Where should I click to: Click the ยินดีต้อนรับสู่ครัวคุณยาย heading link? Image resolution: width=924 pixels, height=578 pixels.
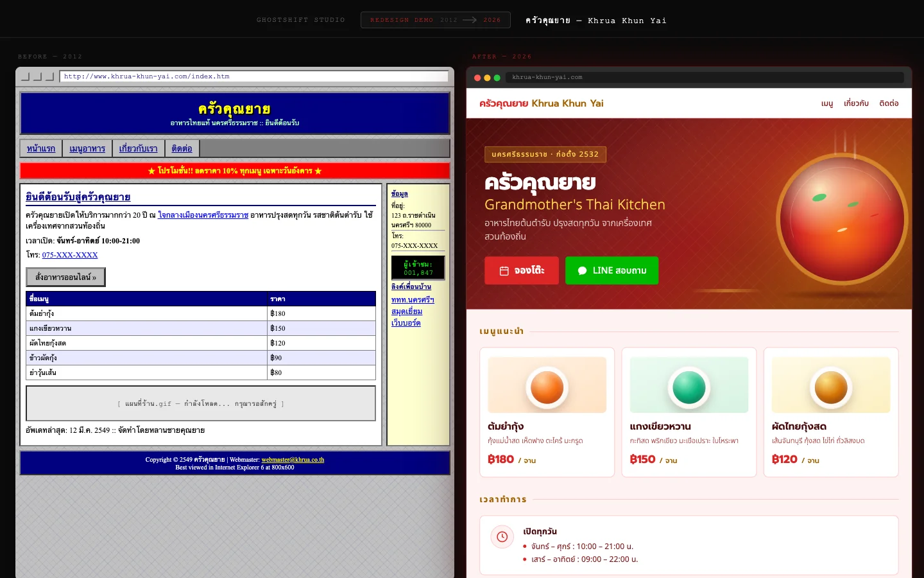[x=78, y=197]
